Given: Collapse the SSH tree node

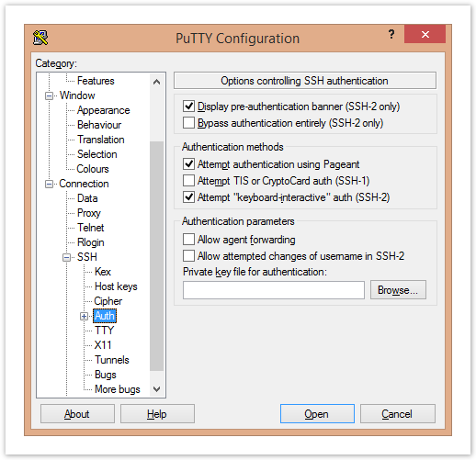Looking at the screenshot, I should (x=66, y=257).
